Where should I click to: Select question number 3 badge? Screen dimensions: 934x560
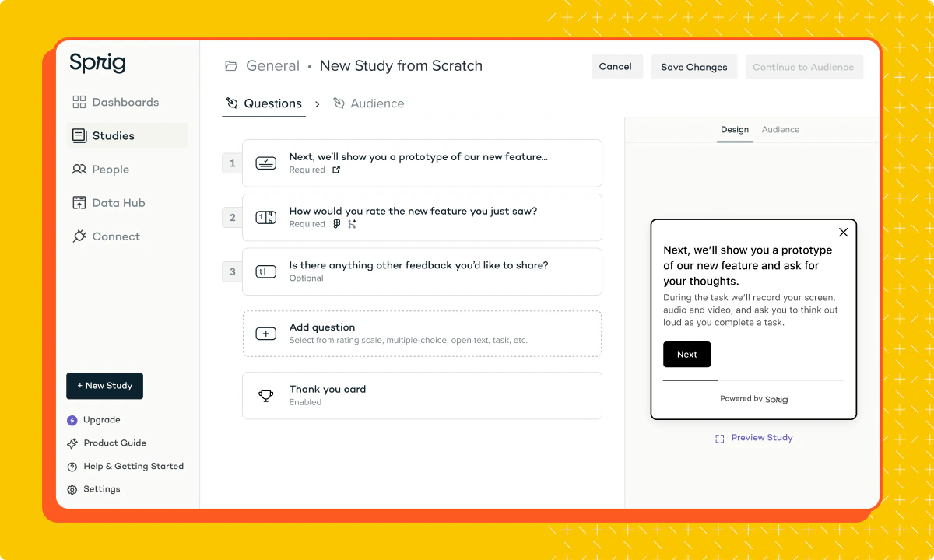click(232, 271)
